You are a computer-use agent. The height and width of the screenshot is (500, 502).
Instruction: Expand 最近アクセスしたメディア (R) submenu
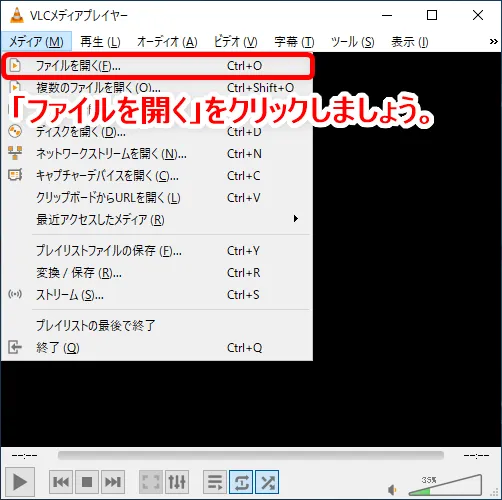[x=157, y=220]
